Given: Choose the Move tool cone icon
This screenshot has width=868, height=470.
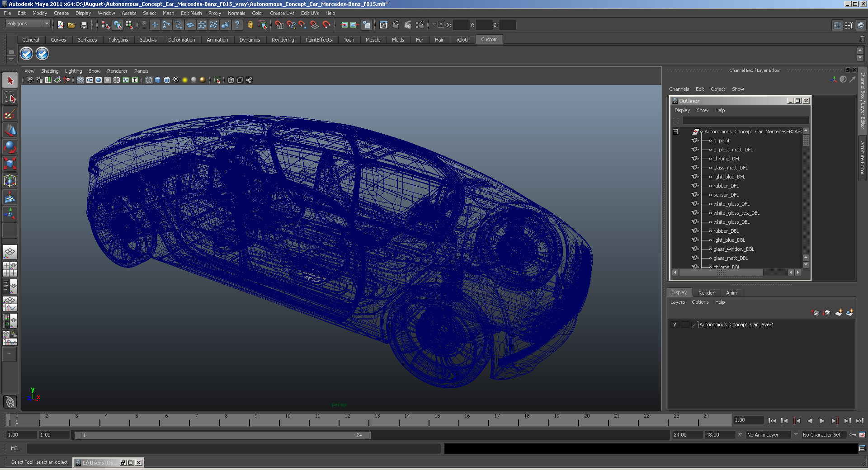Looking at the screenshot, I should point(10,130).
